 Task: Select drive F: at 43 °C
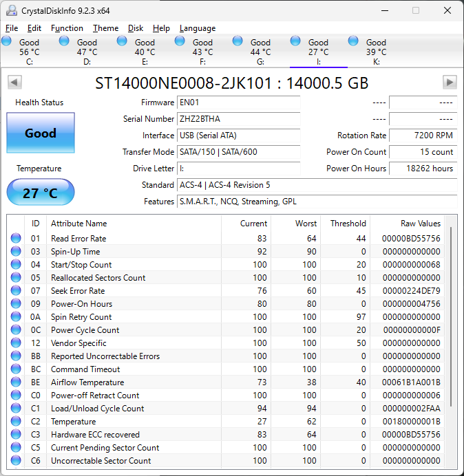pyautogui.click(x=202, y=52)
